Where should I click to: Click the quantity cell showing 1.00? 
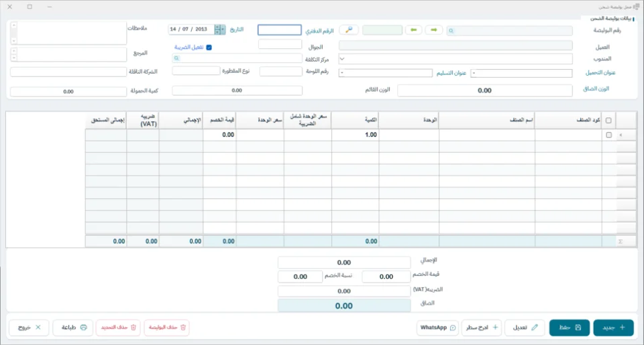356,135
